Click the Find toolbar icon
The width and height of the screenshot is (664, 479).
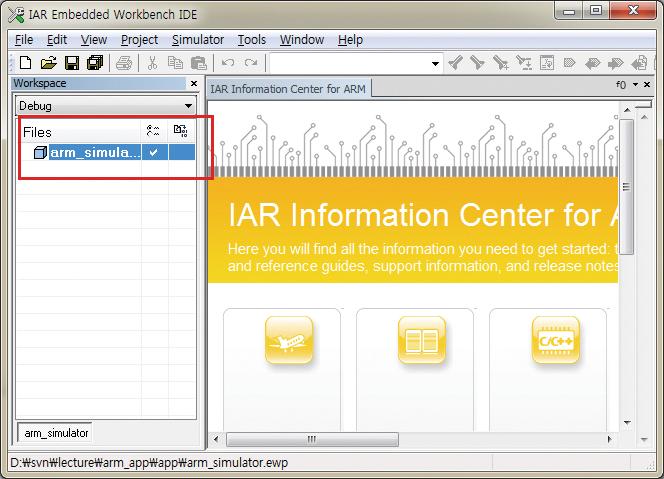coord(501,63)
